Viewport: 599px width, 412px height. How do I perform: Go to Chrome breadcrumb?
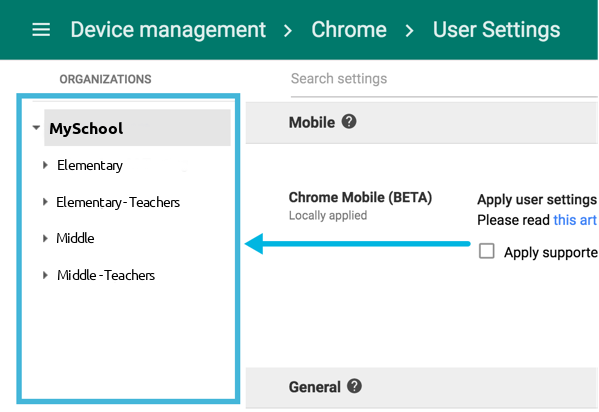[x=349, y=30]
